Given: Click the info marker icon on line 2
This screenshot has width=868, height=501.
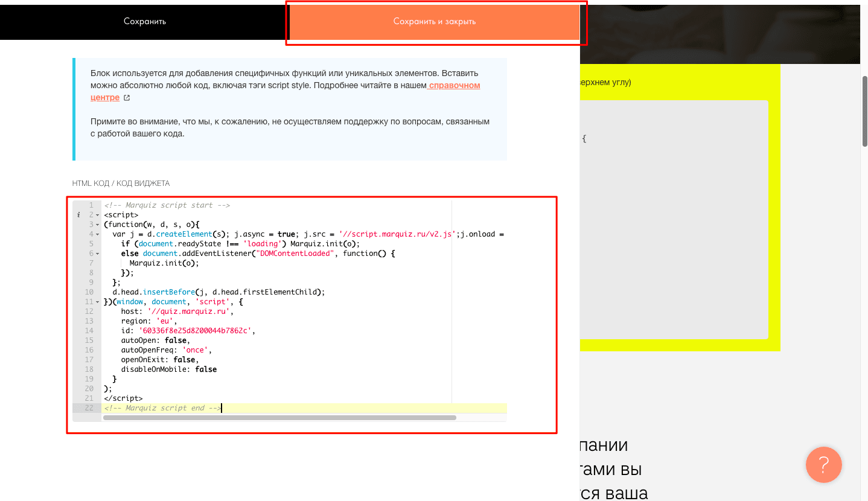Looking at the screenshot, I should [78, 215].
